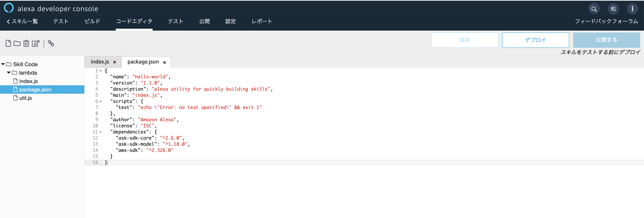Click the alexa developer console title
The image size is (644, 218).
coord(58,9)
